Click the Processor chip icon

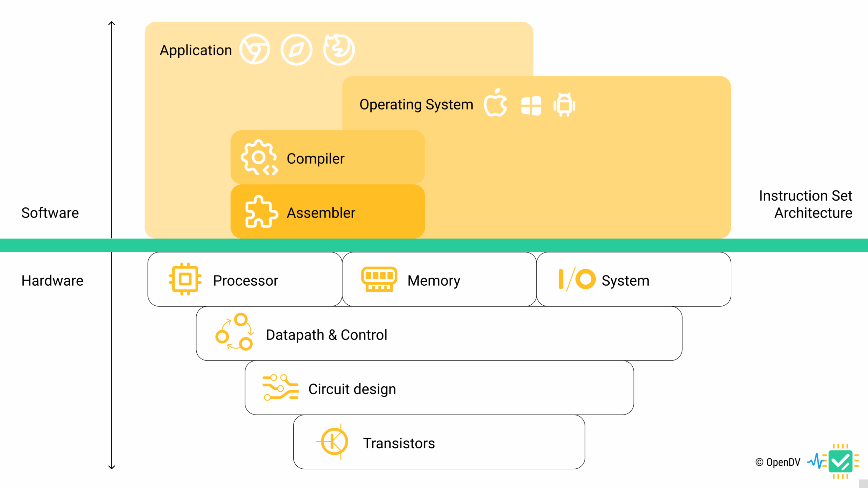point(185,279)
